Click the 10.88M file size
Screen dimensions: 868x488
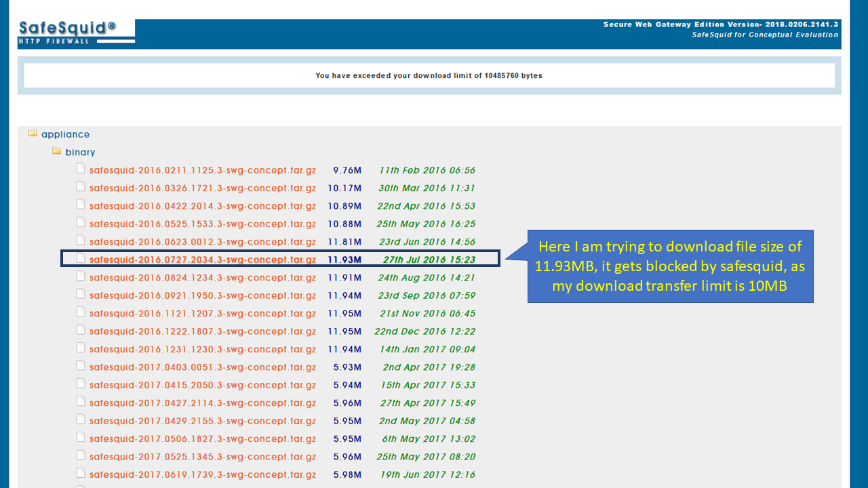click(344, 224)
